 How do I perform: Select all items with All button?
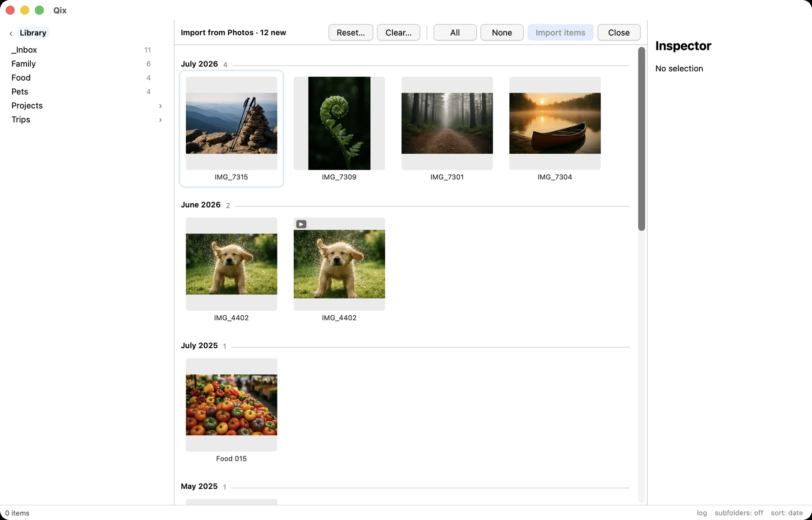pos(455,32)
